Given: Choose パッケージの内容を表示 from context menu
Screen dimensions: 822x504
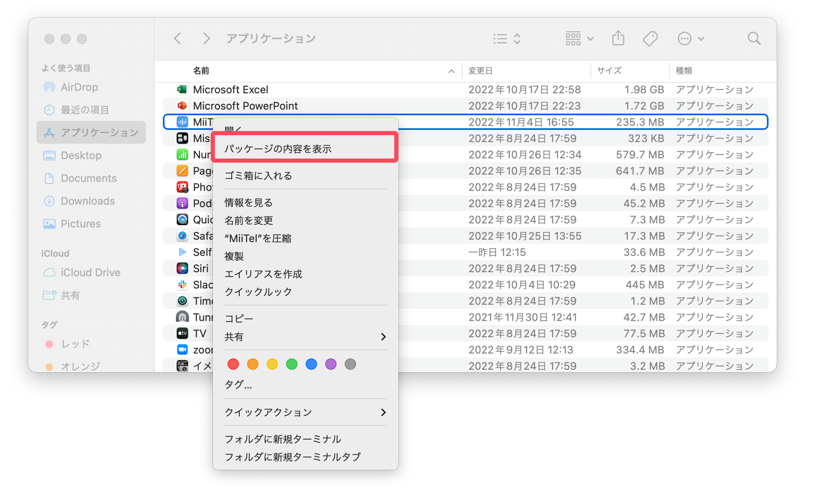Looking at the screenshot, I should point(305,149).
